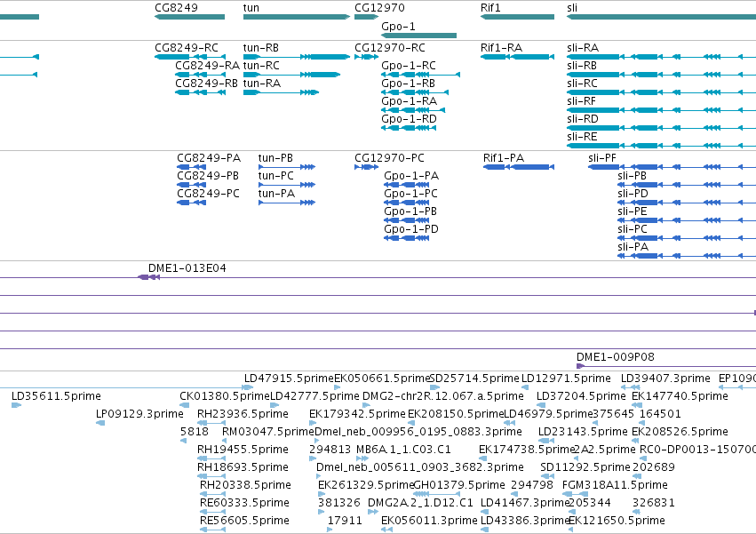Click the sli-PA protein label
Viewport: 756px width, 534px height.
tap(633, 248)
